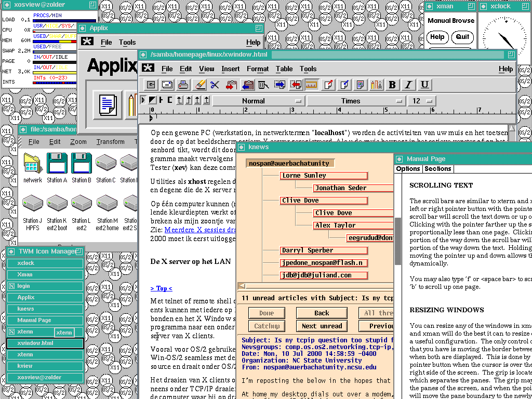Select xosview@zolder entry in TWM Icon Manager
532x399 pixels.
45,377
